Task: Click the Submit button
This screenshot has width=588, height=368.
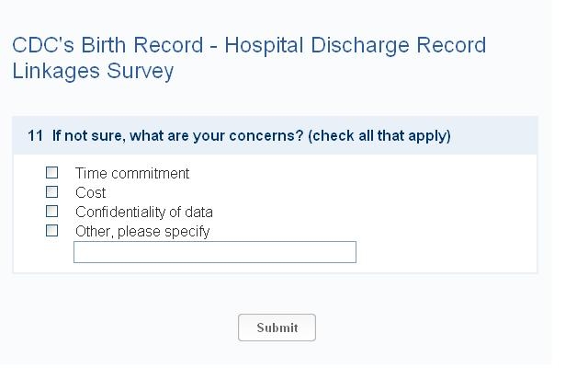Action: click(x=277, y=328)
